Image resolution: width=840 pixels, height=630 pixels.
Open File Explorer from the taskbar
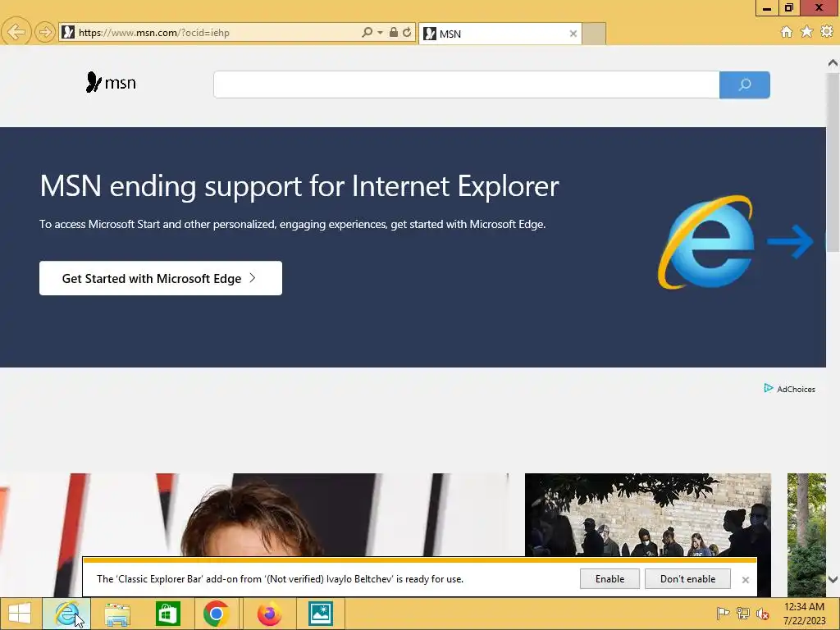pyautogui.click(x=116, y=614)
